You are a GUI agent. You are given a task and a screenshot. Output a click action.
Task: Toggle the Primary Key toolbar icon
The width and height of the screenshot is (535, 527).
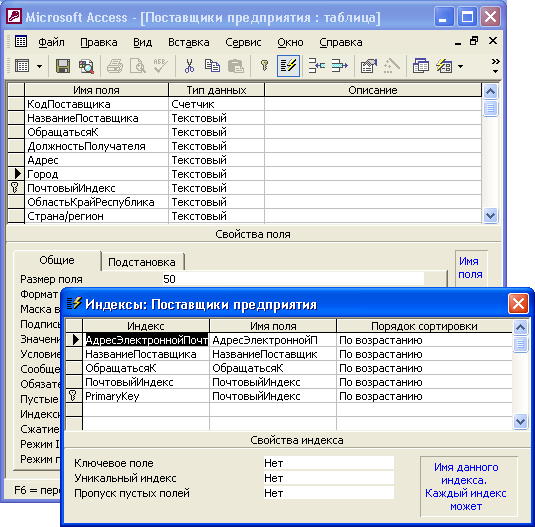264,66
